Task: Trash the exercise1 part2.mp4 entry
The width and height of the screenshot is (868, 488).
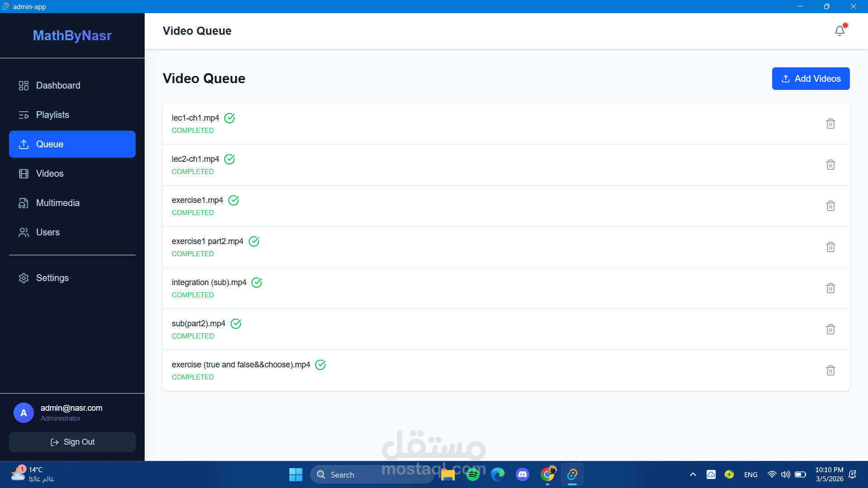Action: pos(830,247)
